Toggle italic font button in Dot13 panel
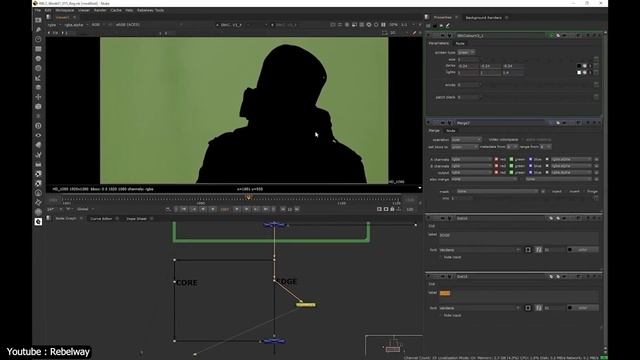The width and height of the screenshot is (640, 360). [x=538, y=308]
